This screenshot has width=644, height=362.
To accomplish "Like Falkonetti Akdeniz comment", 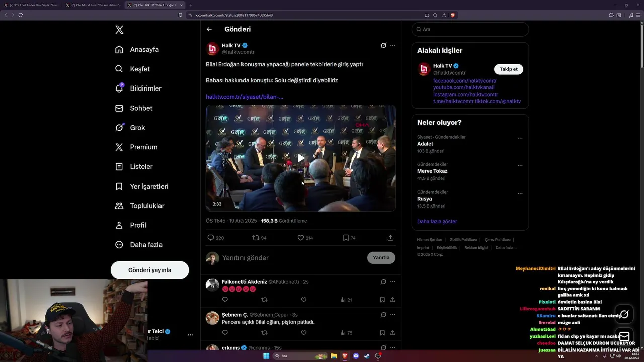I will [303, 300].
